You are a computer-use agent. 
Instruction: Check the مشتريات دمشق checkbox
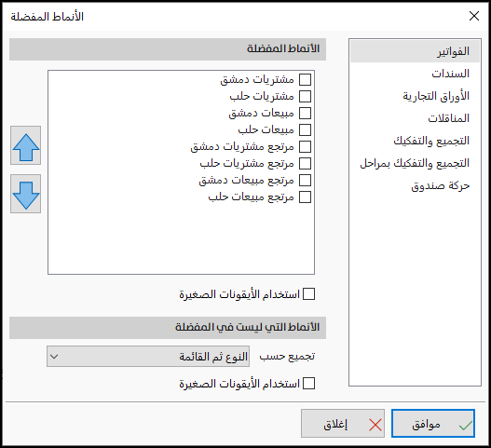[x=305, y=79]
